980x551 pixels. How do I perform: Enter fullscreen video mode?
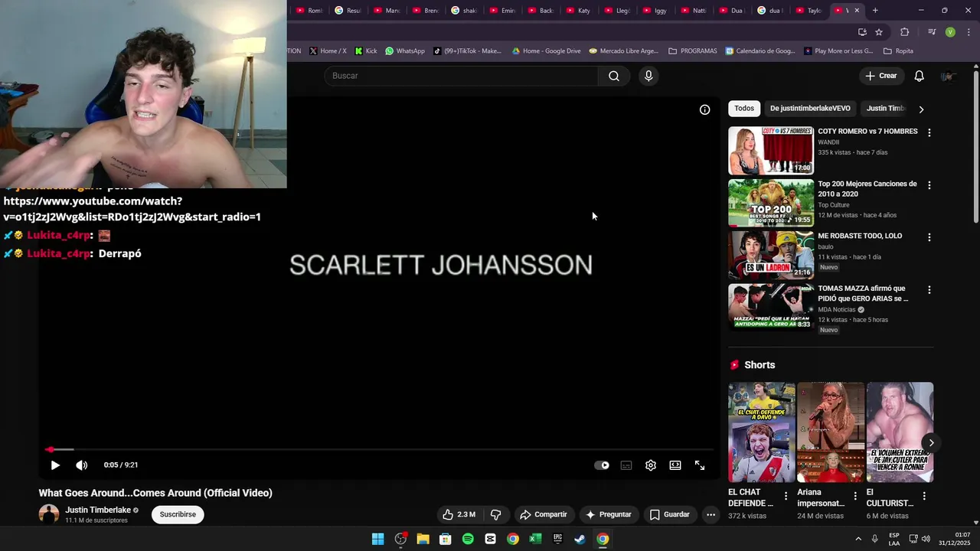[x=700, y=465]
